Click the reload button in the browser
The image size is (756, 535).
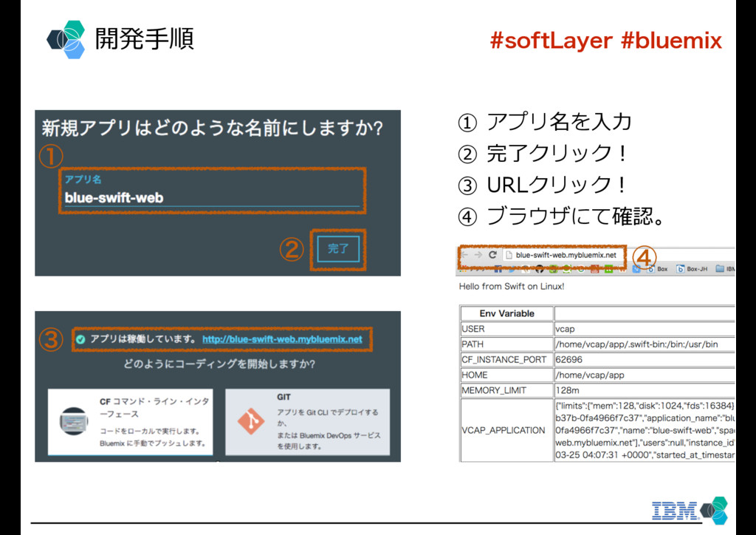[492, 255]
